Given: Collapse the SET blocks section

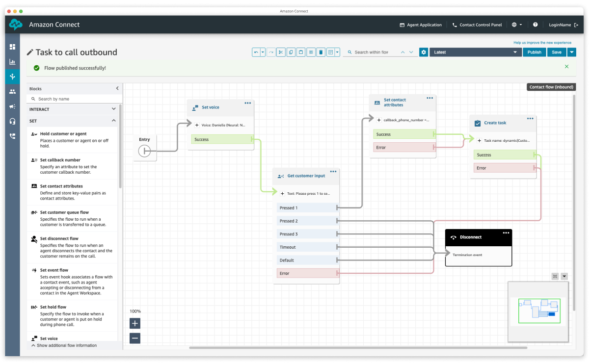Looking at the screenshot, I should point(113,121).
